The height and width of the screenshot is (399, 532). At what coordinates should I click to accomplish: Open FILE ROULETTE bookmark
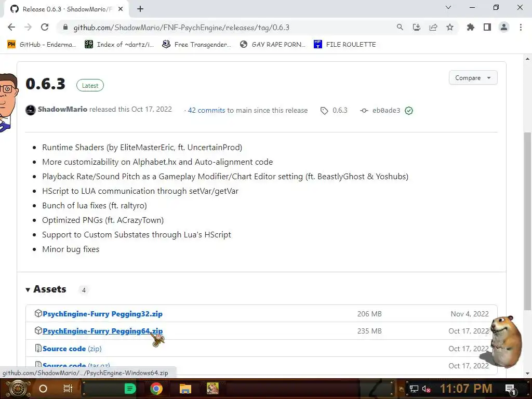pos(345,45)
